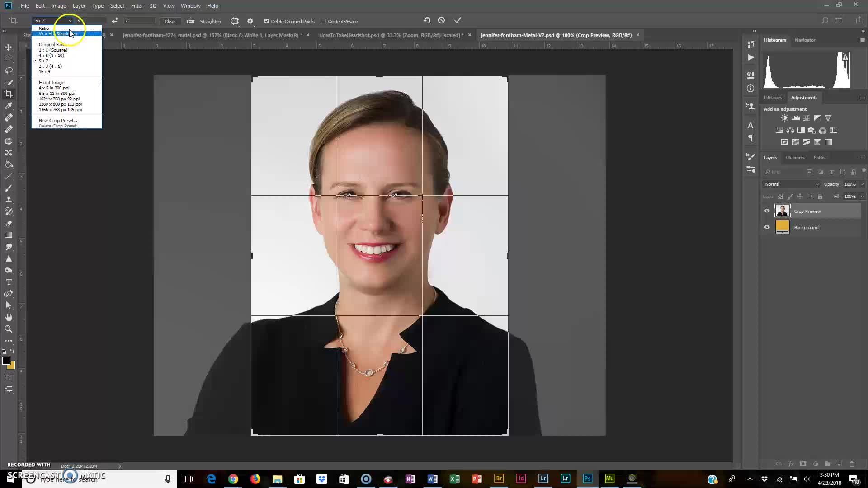Add a Black & White adjustment
The width and height of the screenshot is (868, 488).
click(801, 130)
